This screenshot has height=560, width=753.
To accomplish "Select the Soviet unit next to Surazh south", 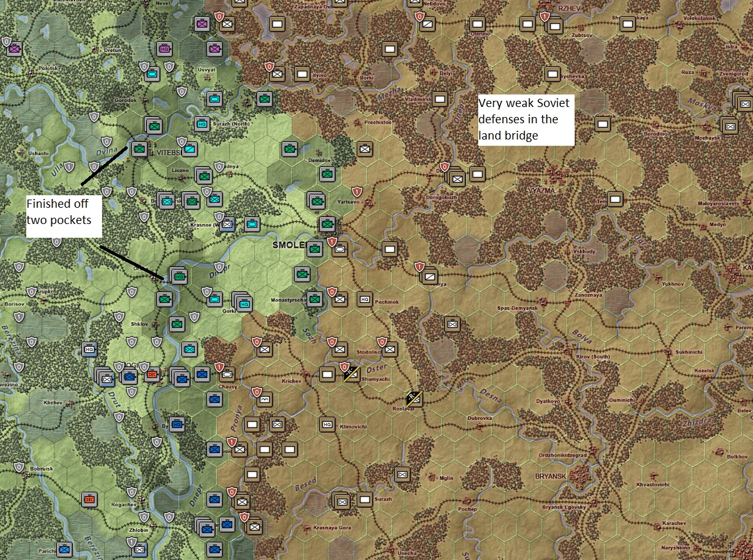I will click(365, 499).
